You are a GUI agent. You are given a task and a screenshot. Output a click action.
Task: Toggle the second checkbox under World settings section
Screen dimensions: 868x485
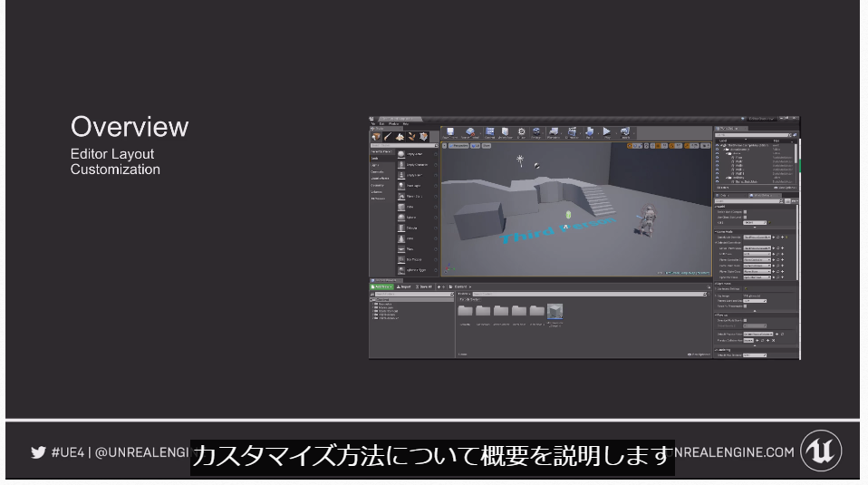745,217
